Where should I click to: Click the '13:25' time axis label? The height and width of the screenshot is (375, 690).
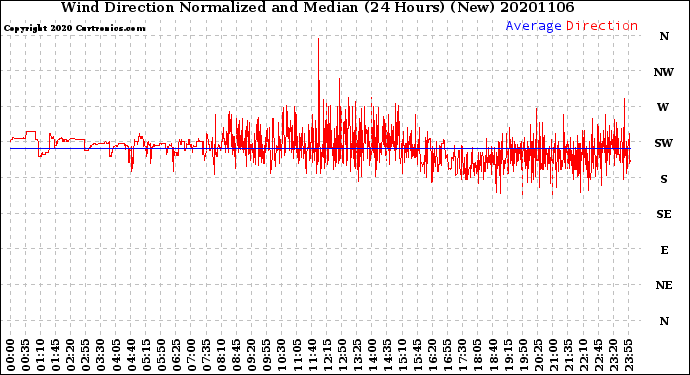tap(357, 355)
